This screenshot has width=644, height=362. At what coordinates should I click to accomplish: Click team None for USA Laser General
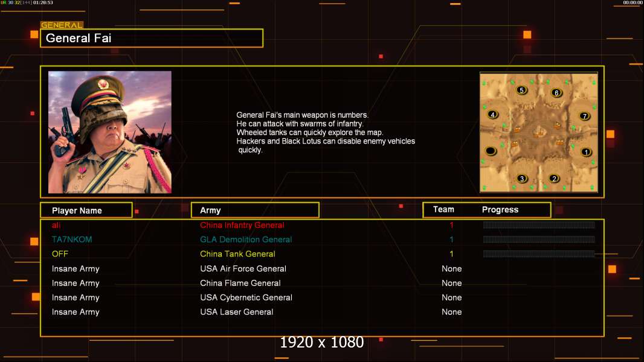[451, 311]
